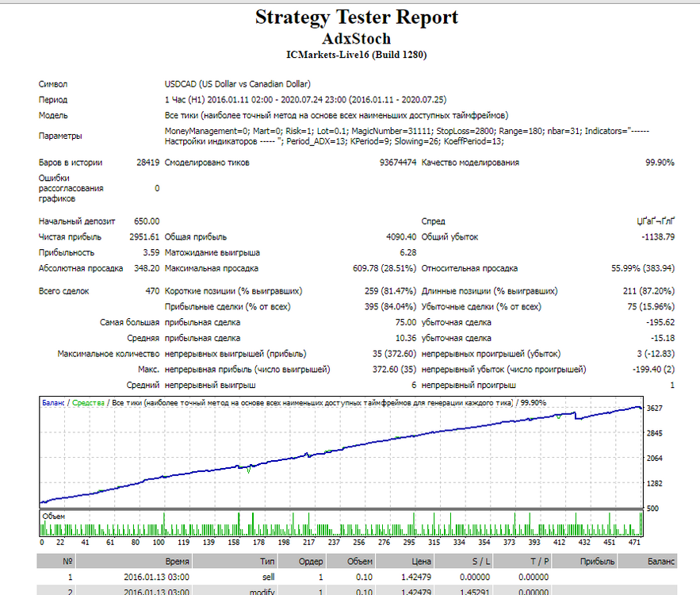Click the Время column header
Screen dimensions: 700x595
click(133, 562)
